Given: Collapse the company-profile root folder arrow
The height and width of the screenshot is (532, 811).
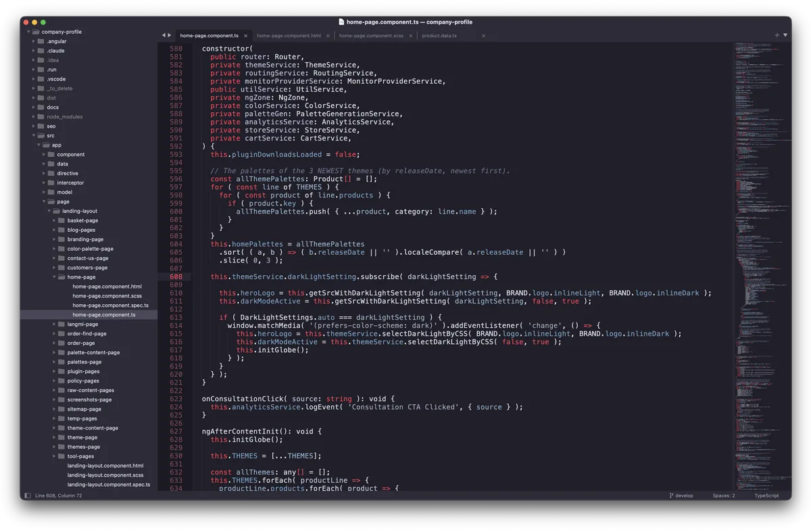Looking at the screenshot, I should pos(28,32).
